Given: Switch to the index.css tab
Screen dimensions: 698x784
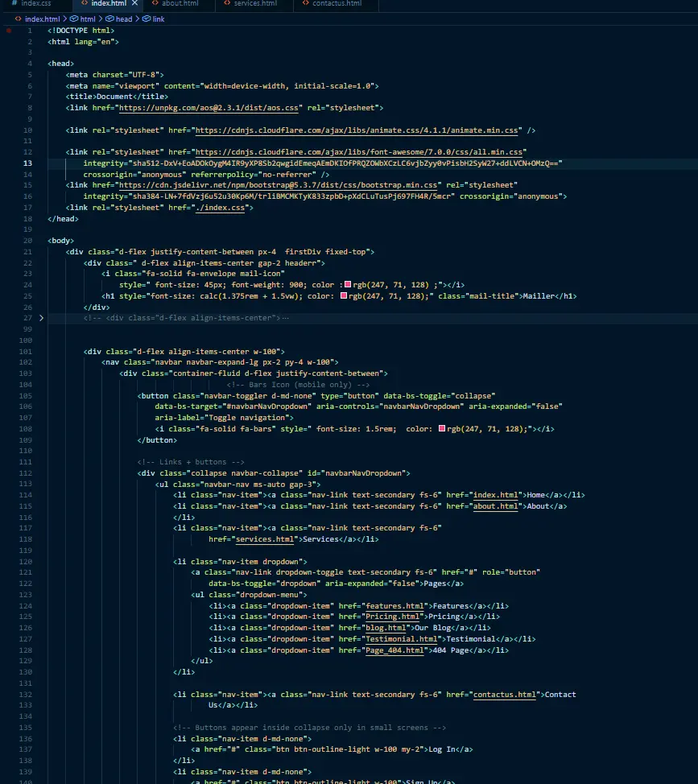Looking at the screenshot, I should 36,4.
